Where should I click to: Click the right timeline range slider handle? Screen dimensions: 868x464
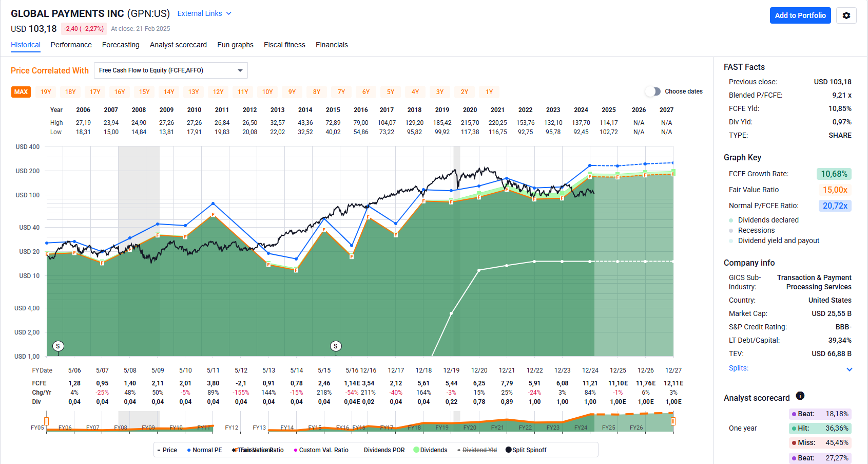(x=673, y=421)
